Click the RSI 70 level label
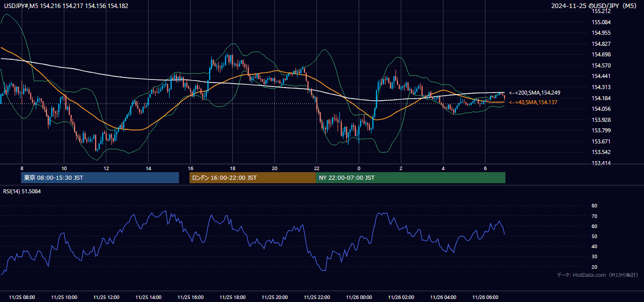This screenshot has height=302, width=644. coord(594,216)
